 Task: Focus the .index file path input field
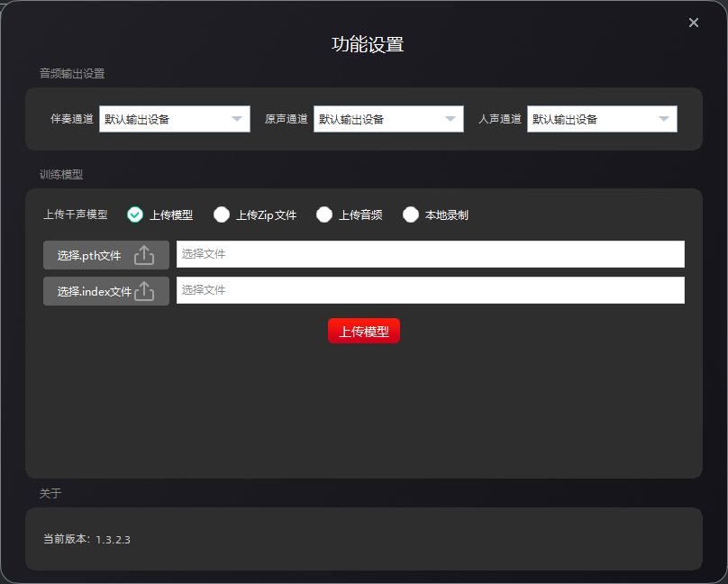point(430,290)
